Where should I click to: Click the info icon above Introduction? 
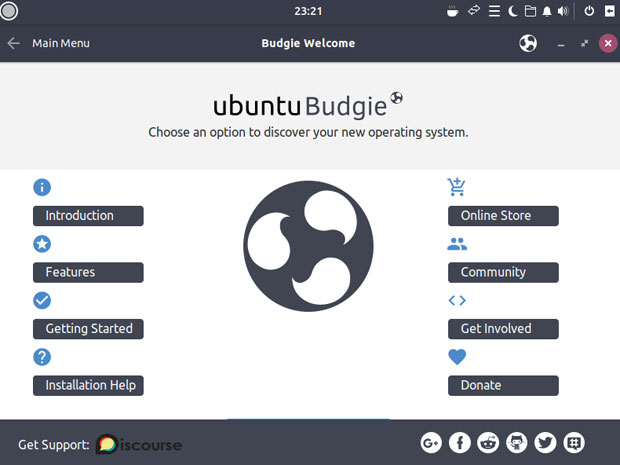click(42, 187)
